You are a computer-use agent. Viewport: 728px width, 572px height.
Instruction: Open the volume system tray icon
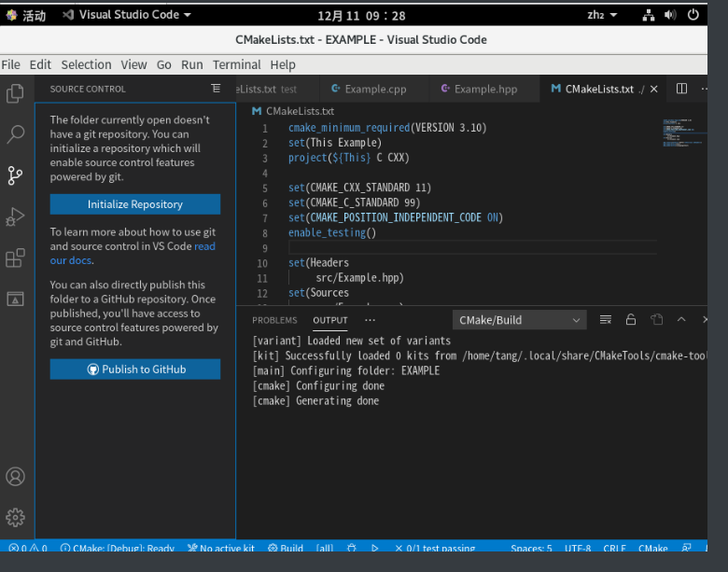670,15
